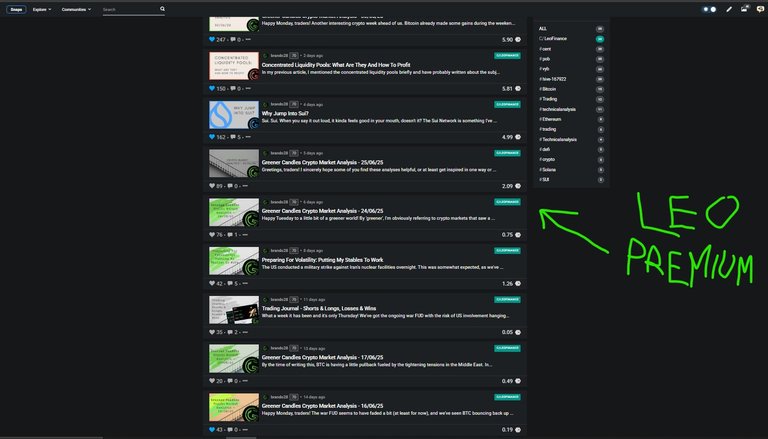
Task: Open thumbnail of 'Concentrated Liquidity Pools' post
Action: point(234,66)
